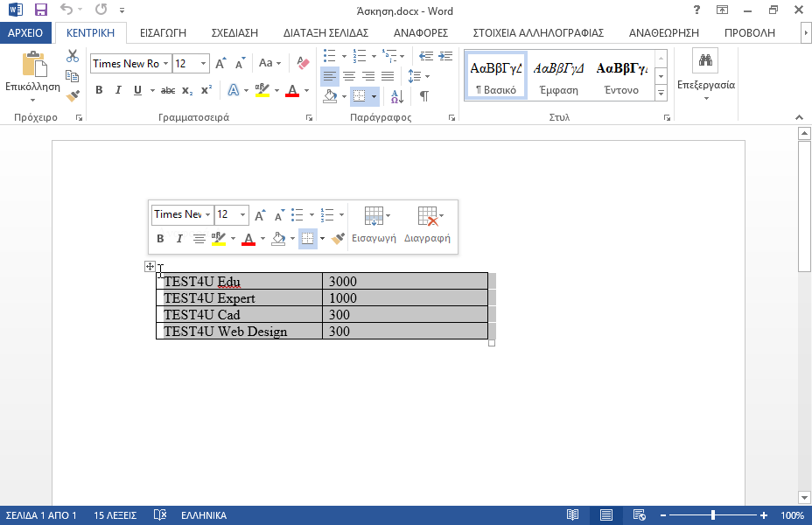Expand the Styles gallery with More arrow
812x525 pixels.
pyautogui.click(x=661, y=94)
